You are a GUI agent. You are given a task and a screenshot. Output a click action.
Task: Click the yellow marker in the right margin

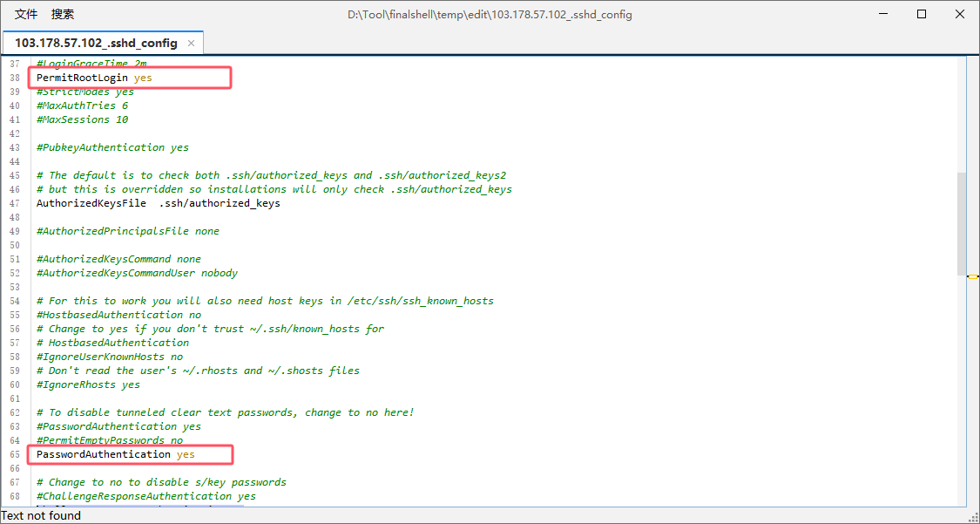pyautogui.click(x=972, y=276)
